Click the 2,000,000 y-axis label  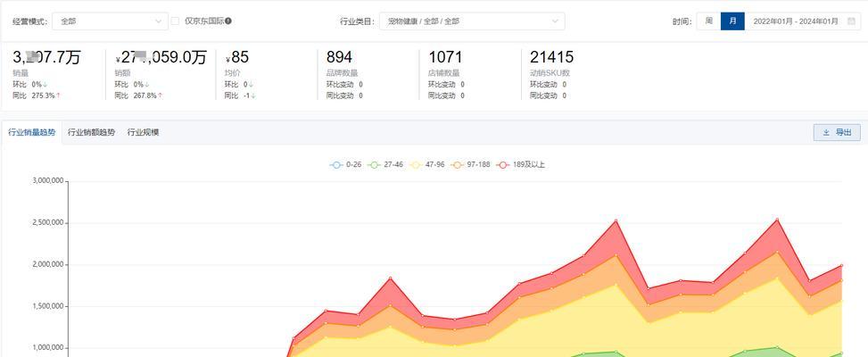tap(49, 264)
